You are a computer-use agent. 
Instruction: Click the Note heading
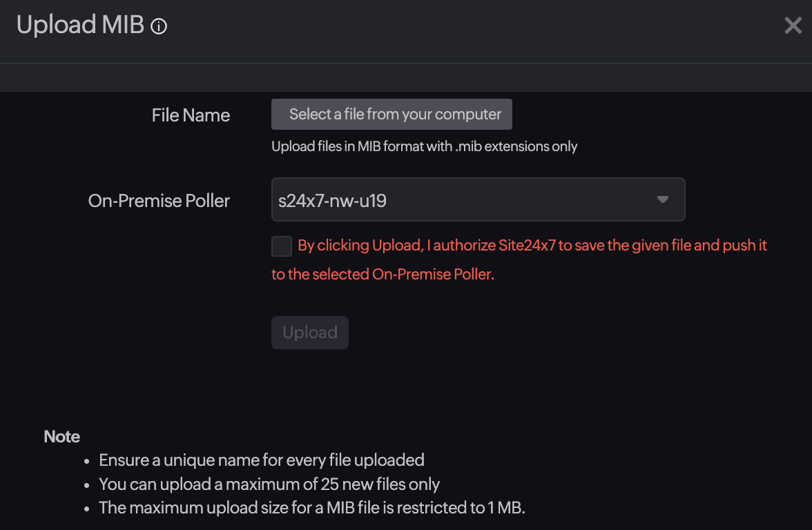61,437
